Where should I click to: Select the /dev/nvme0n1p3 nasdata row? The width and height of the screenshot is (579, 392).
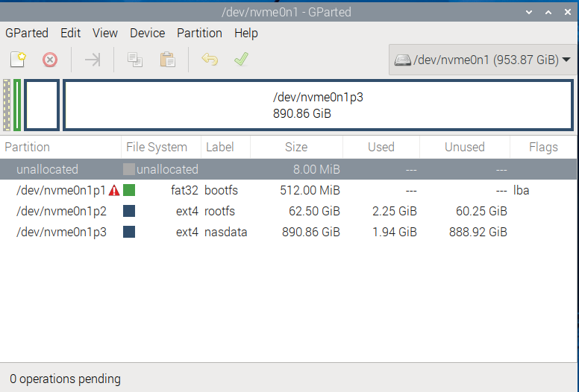click(288, 233)
